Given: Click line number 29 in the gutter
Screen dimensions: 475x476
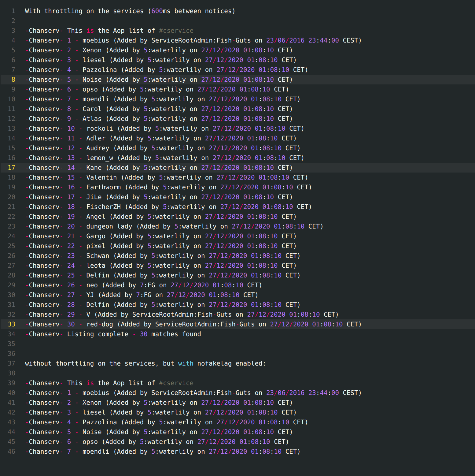Looking at the screenshot, I should click(11, 285).
